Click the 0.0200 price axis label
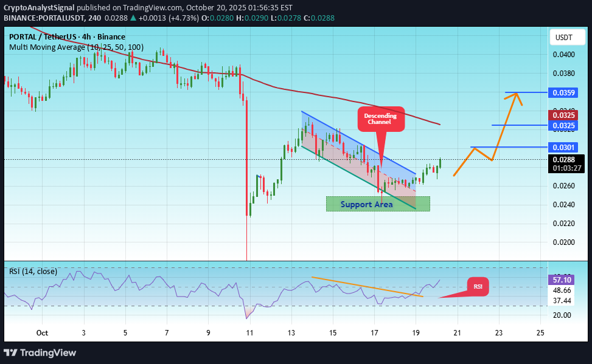 point(563,242)
